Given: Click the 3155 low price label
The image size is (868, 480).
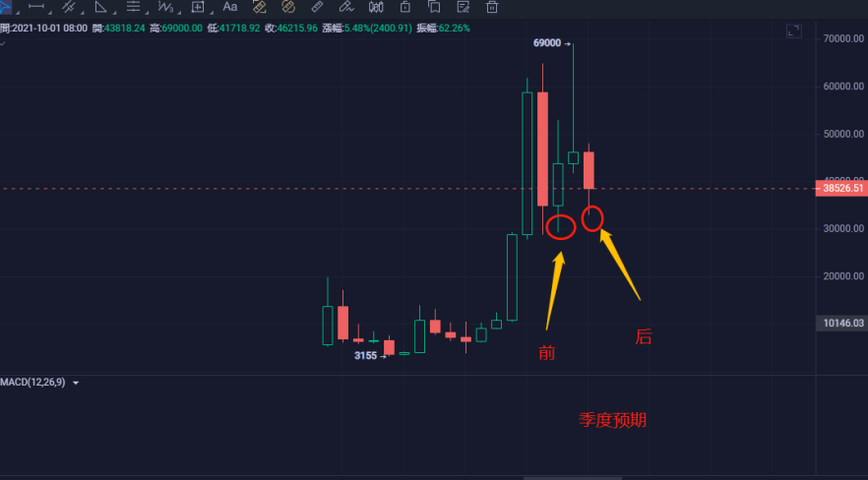Looking at the screenshot, I should point(365,356).
